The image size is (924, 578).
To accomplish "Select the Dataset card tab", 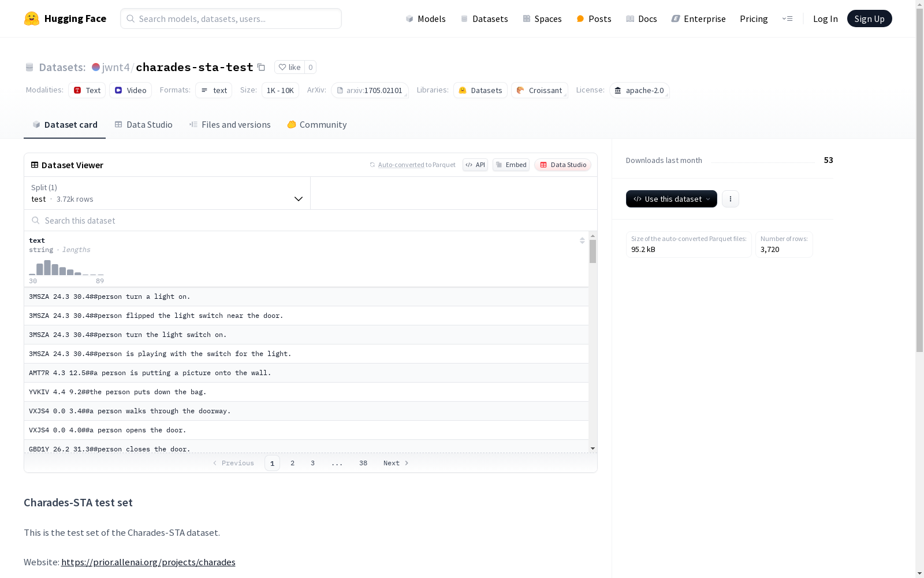I will click(65, 124).
